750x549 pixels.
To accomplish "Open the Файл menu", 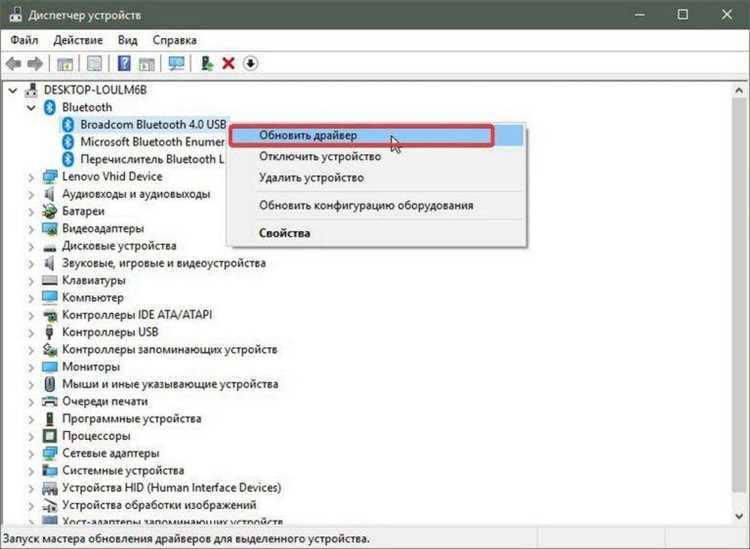I will (x=26, y=40).
